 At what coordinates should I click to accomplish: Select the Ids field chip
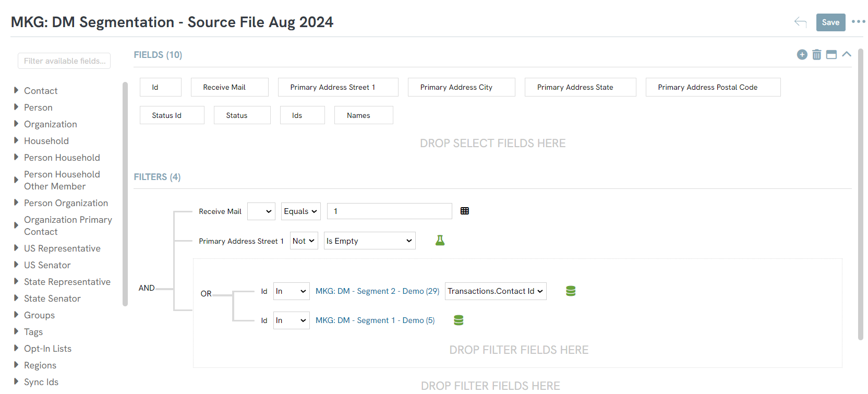[303, 115]
